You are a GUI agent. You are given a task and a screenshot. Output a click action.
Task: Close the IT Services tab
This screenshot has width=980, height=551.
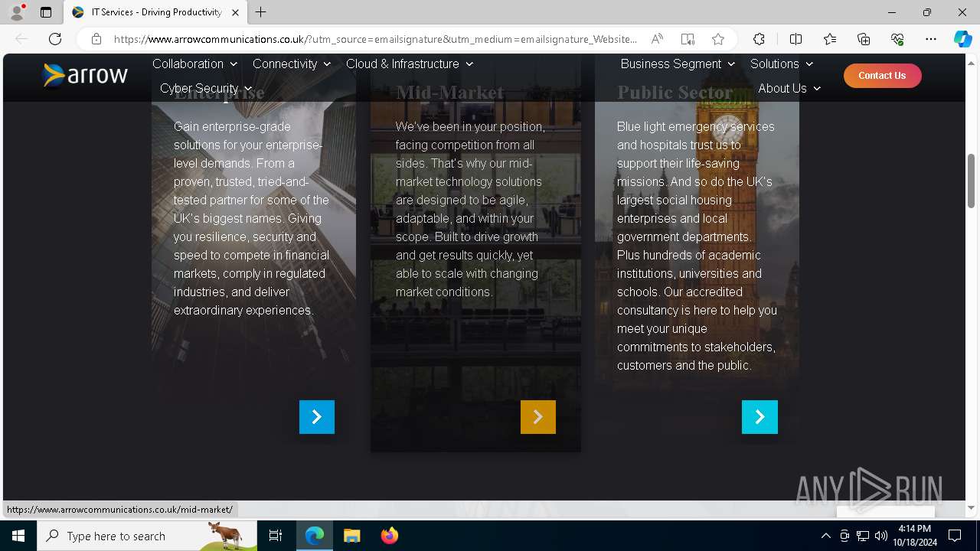(x=235, y=12)
